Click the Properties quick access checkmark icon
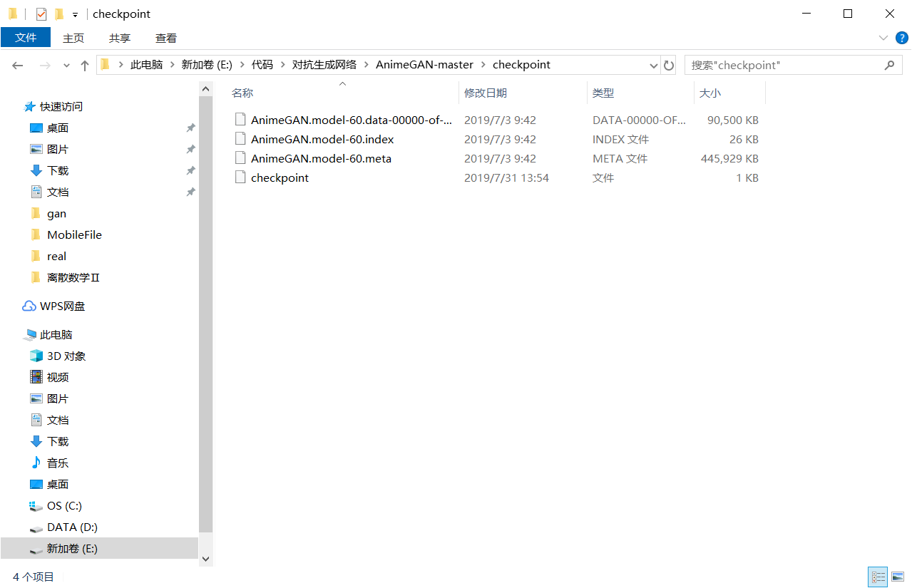912x588 pixels. click(x=41, y=14)
